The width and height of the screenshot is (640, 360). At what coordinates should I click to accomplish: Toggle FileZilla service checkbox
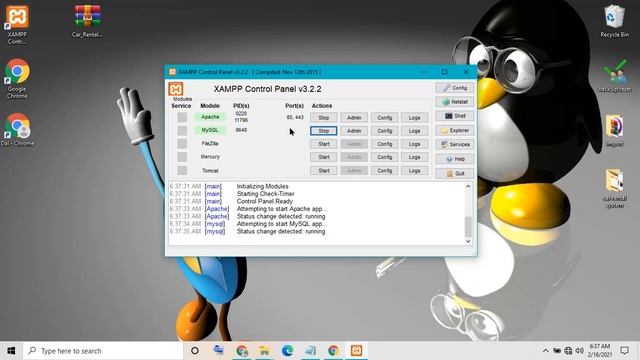click(x=182, y=144)
